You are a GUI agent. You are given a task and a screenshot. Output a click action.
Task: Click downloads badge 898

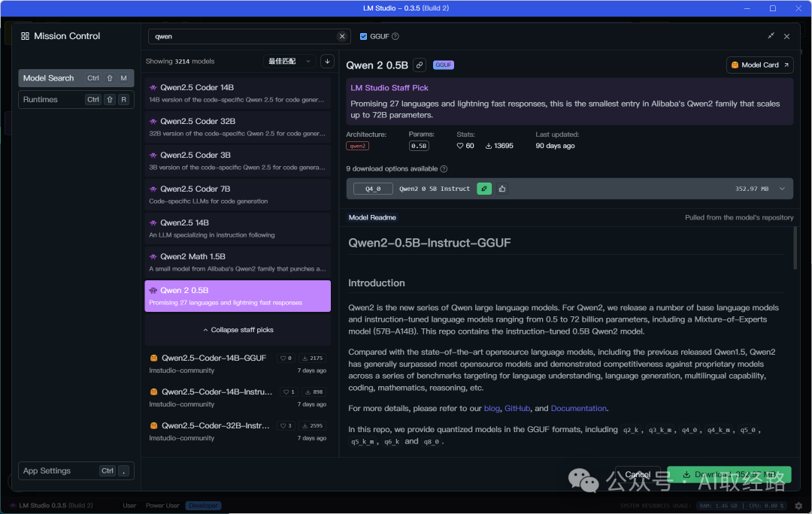(312, 392)
